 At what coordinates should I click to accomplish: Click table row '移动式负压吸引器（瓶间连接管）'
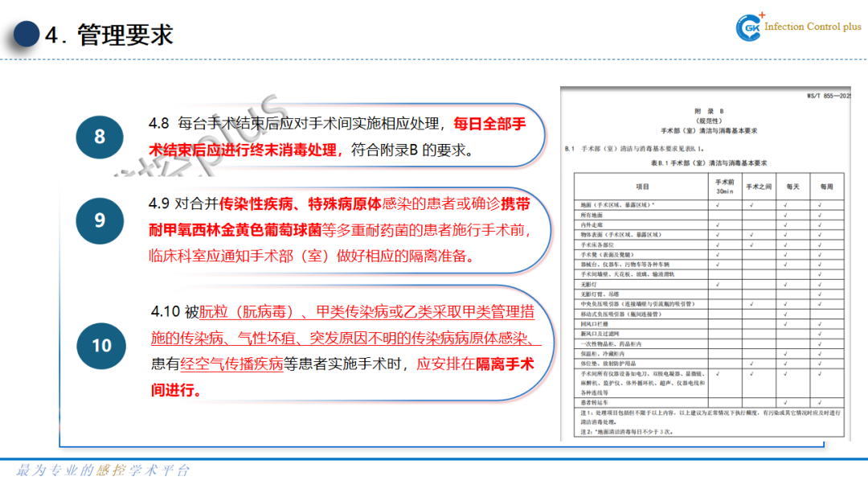click(709, 314)
